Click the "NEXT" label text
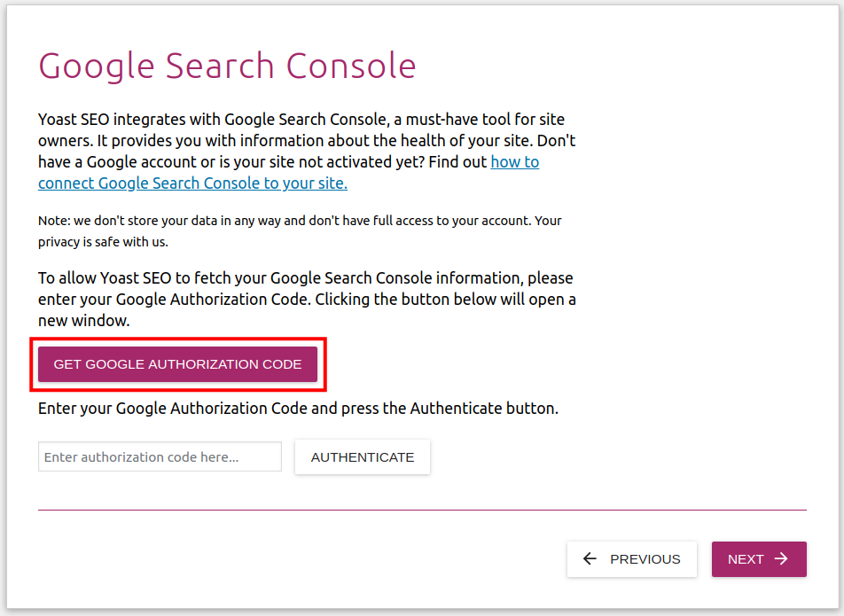Viewport: 844px width, 616px height. (746, 559)
